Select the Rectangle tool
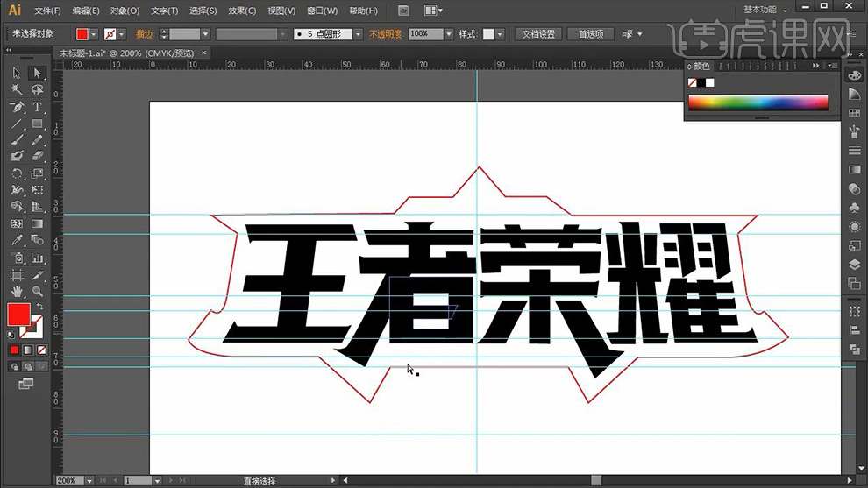The height and width of the screenshot is (488, 868). [37, 124]
